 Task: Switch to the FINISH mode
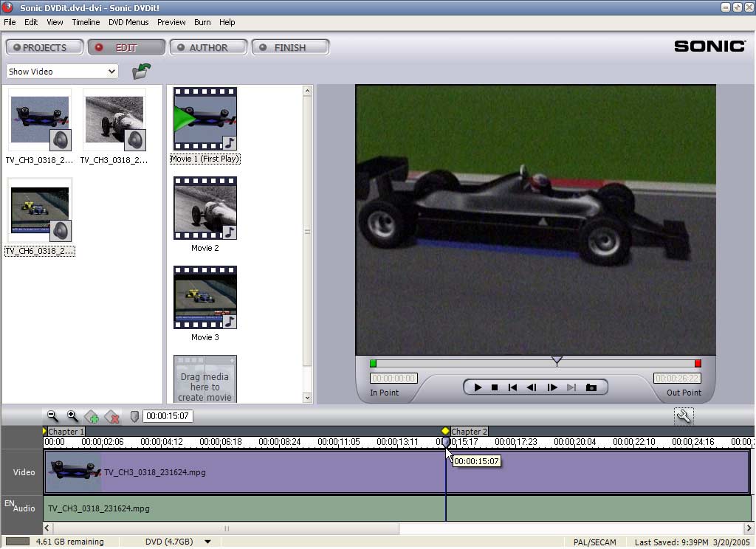tap(290, 47)
